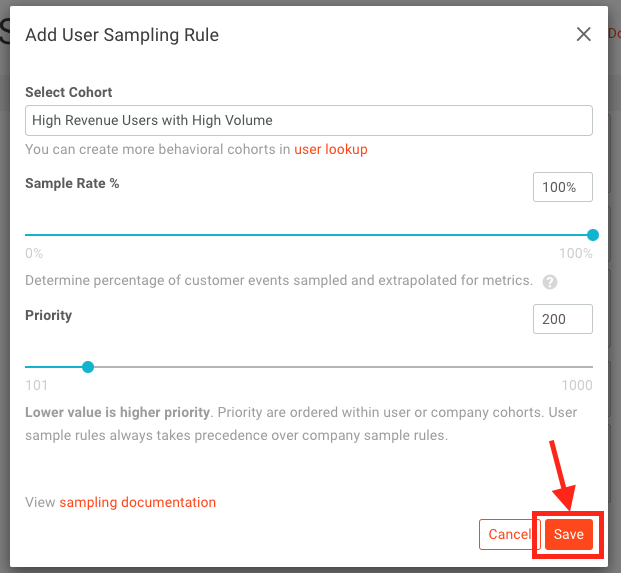Click the 1000 maximum priority label
The image size is (621, 573).
pyautogui.click(x=577, y=385)
